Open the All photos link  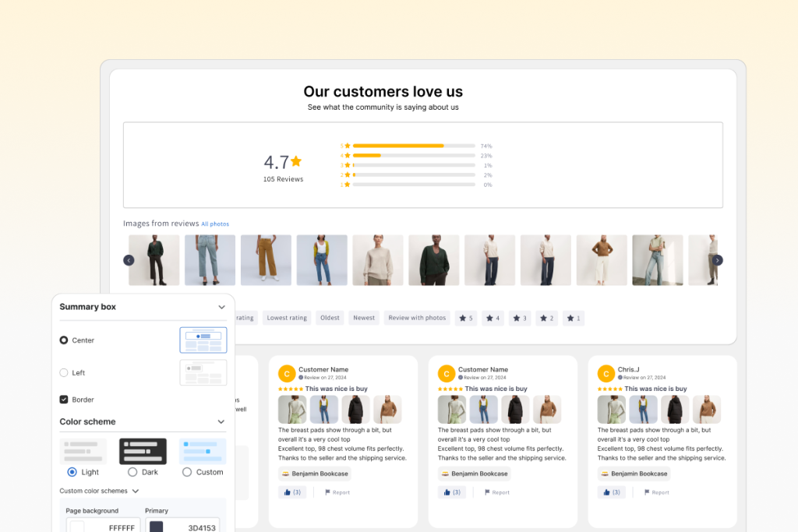[215, 224]
